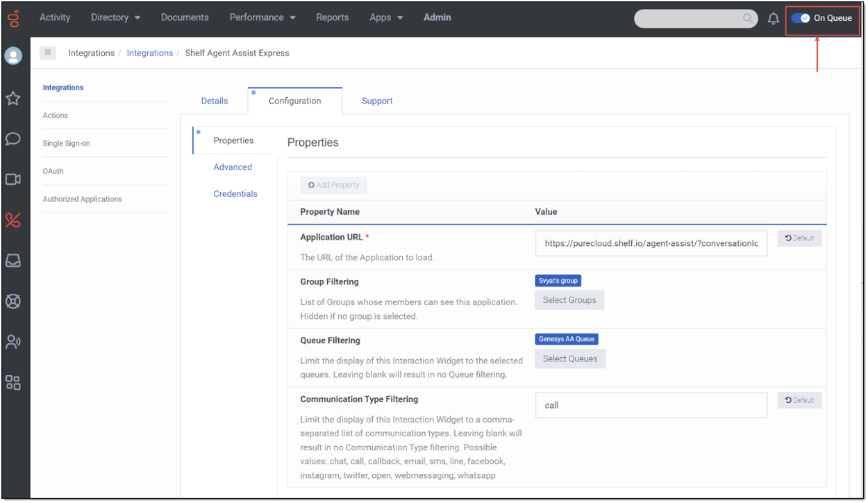Click the search magnifier icon
The height and width of the screenshot is (503, 868).
(748, 19)
